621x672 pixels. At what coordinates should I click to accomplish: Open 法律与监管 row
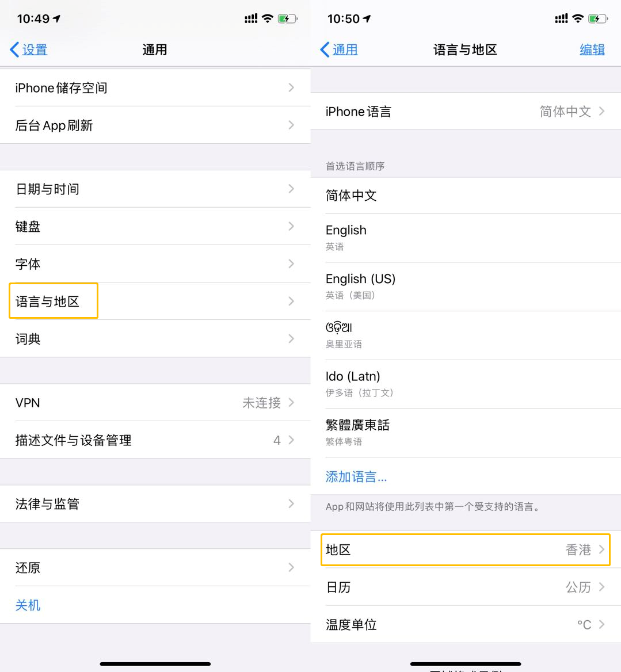point(155,503)
